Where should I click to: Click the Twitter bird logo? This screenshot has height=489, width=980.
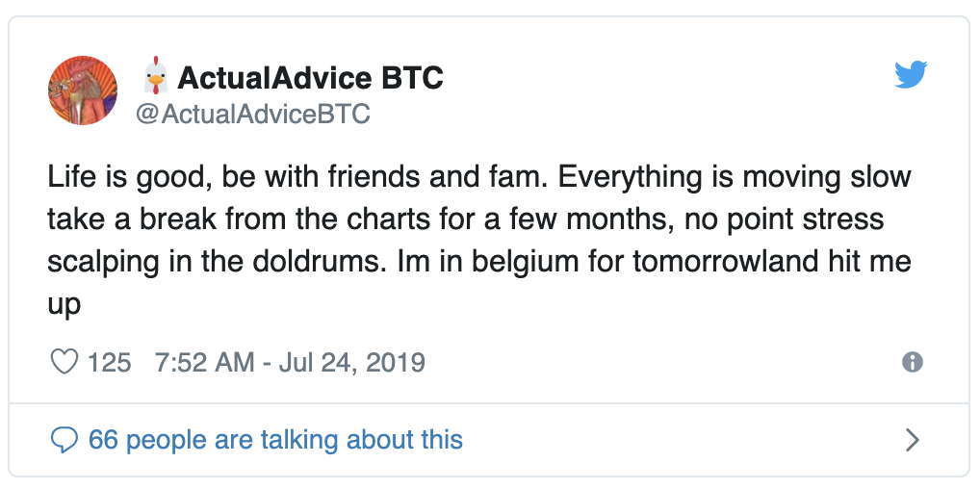point(910,75)
